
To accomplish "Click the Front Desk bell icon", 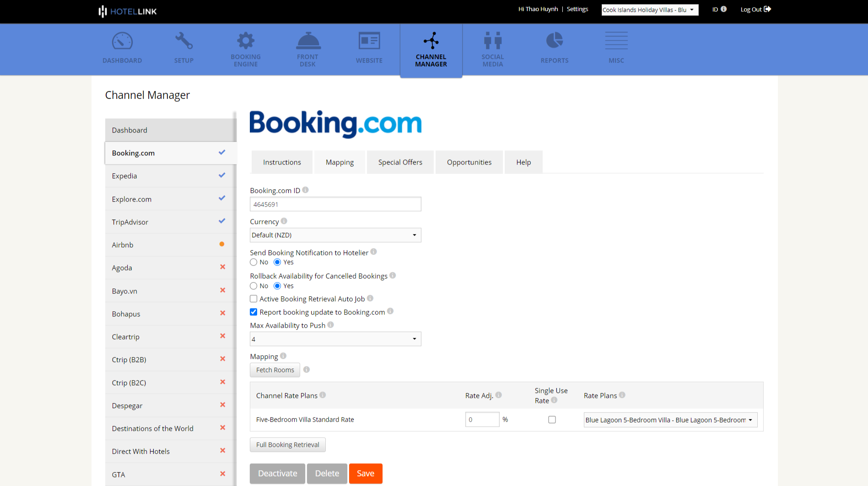I will pyautogui.click(x=307, y=41).
